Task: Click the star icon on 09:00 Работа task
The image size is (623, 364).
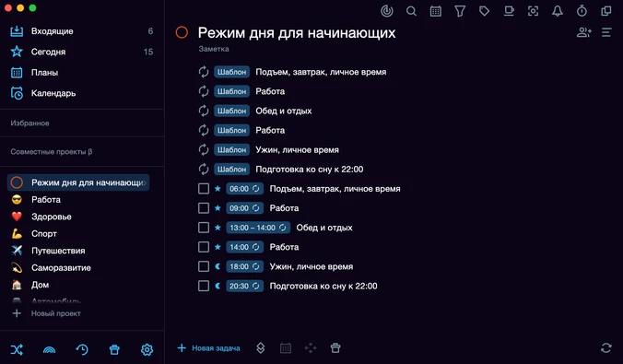Action: 217,208
